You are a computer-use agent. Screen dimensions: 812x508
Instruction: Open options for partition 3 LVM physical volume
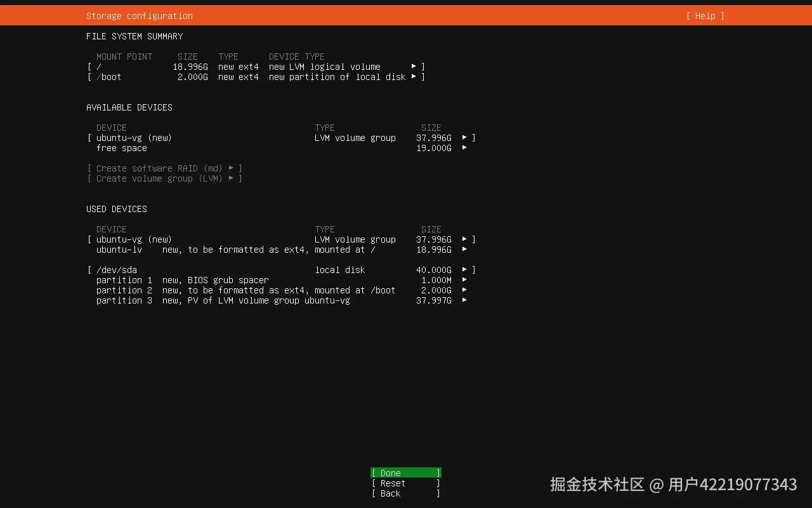(464, 300)
